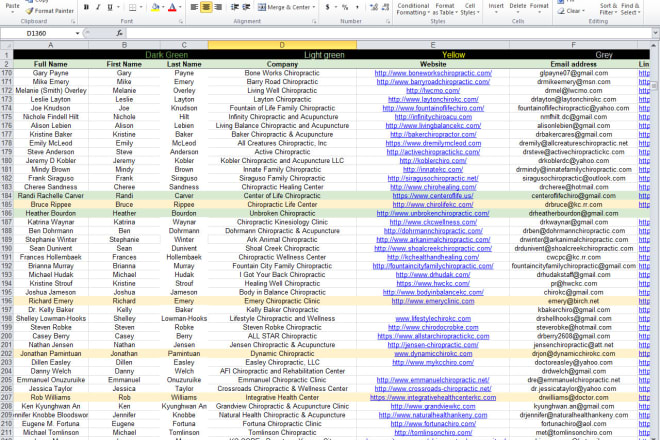Screen dimensions: 660x440
Task: Select column D header
Action: [x=282, y=45]
